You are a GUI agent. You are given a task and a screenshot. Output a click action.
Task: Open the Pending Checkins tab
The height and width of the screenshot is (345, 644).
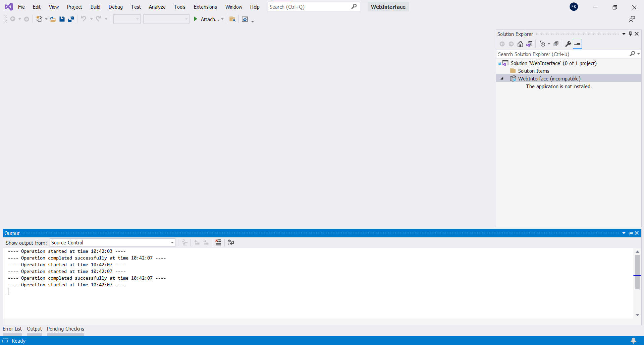tap(65, 329)
